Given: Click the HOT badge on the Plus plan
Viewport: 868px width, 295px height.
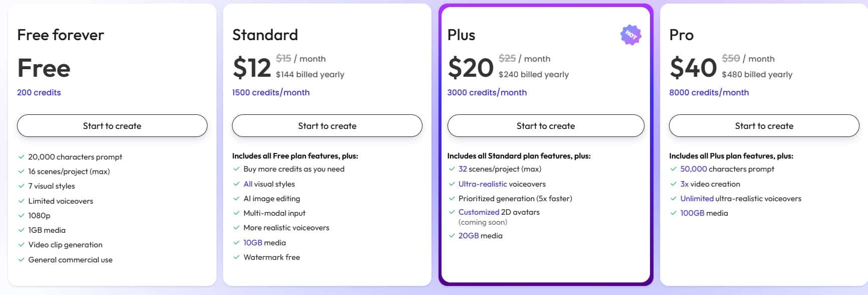Looking at the screenshot, I should 630,35.
